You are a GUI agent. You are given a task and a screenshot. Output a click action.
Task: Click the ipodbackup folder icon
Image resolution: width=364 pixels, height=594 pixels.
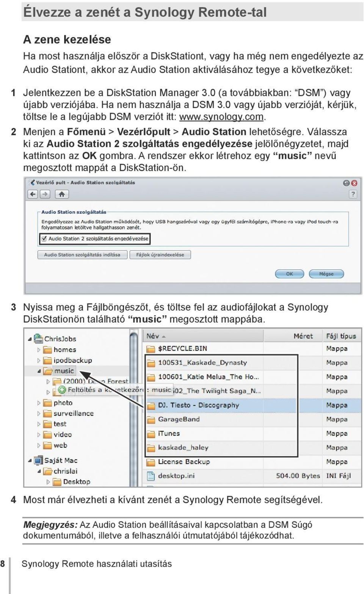pyautogui.click(x=47, y=360)
